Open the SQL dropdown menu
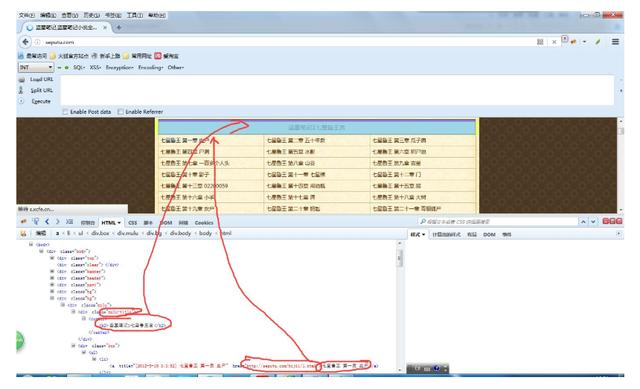Viewport: 640px width, 389px height. [79, 67]
